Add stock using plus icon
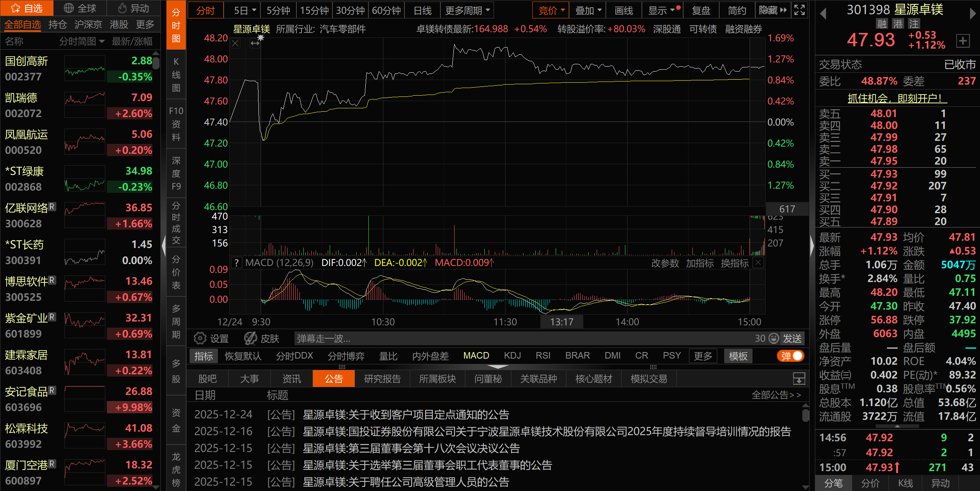Viewport: 980px width, 491px height. 963,41
